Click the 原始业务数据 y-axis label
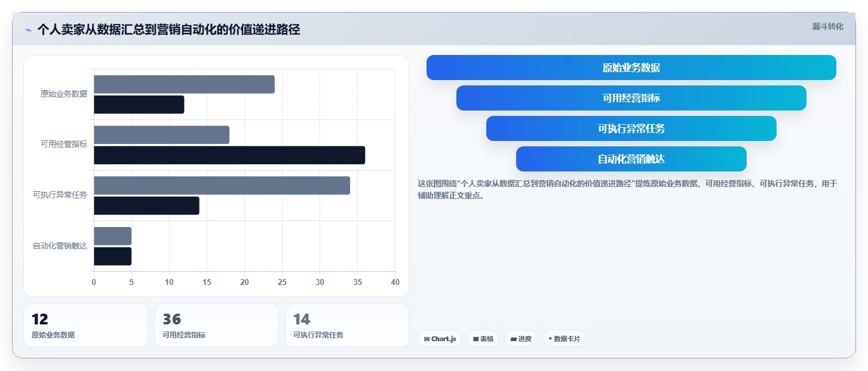868x371 pixels. coord(64,94)
